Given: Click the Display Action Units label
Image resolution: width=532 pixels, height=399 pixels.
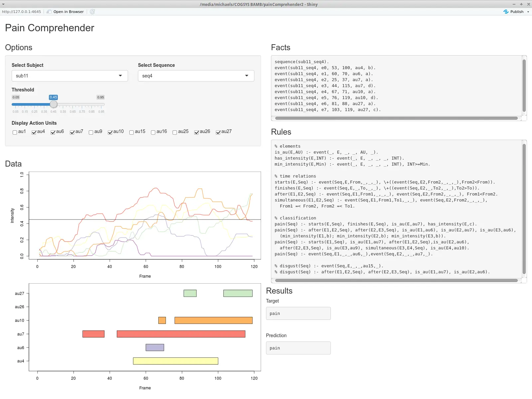Looking at the screenshot, I should pos(34,123).
